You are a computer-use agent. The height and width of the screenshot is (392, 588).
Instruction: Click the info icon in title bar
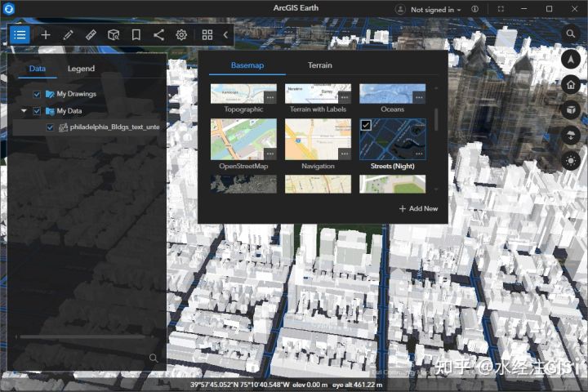tap(474, 9)
